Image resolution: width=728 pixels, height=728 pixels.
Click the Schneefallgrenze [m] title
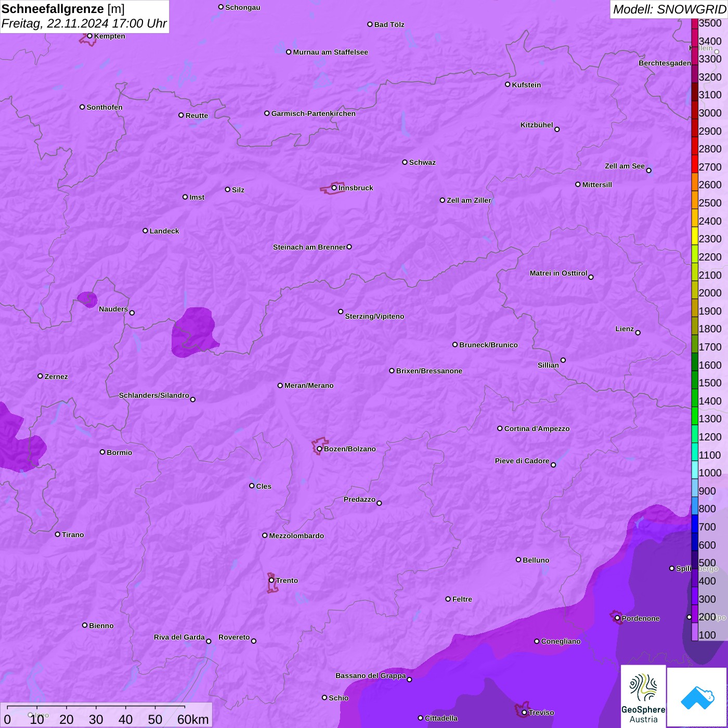pyautogui.click(x=63, y=9)
